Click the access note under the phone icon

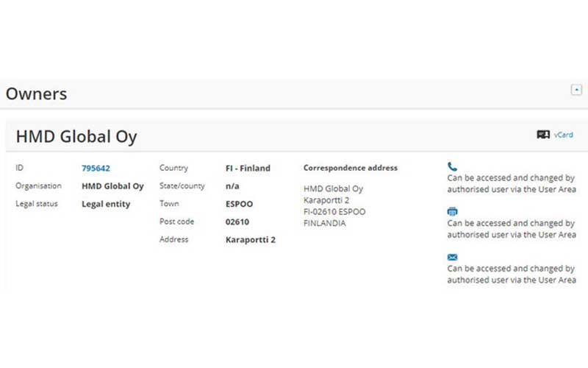(x=512, y=184)
